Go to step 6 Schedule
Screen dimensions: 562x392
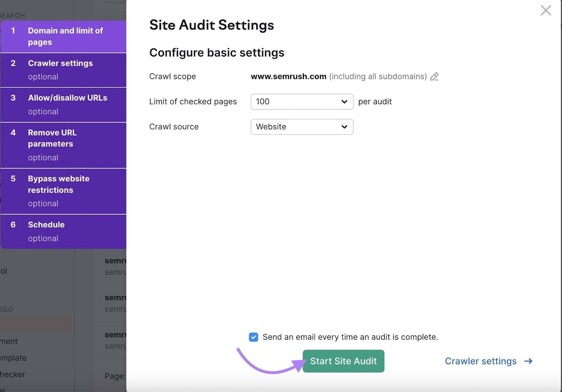(63, 232)
